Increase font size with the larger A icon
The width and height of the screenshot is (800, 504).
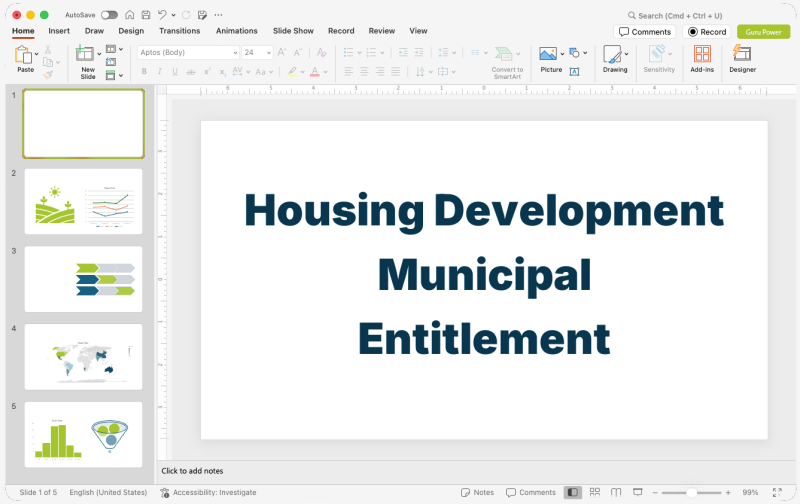point(282,52)
